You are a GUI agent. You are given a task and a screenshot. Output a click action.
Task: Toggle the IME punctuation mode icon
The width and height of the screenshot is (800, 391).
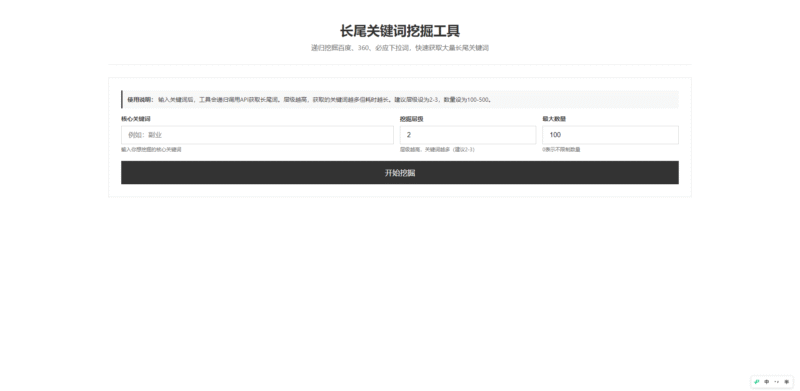777,381
